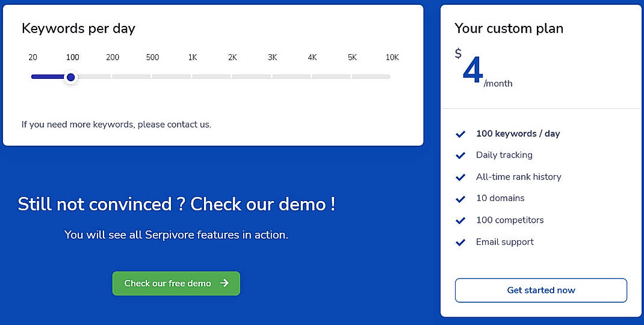Choose the 1K keywords tick label
644x325 pixels.
(x=193, y=57)
